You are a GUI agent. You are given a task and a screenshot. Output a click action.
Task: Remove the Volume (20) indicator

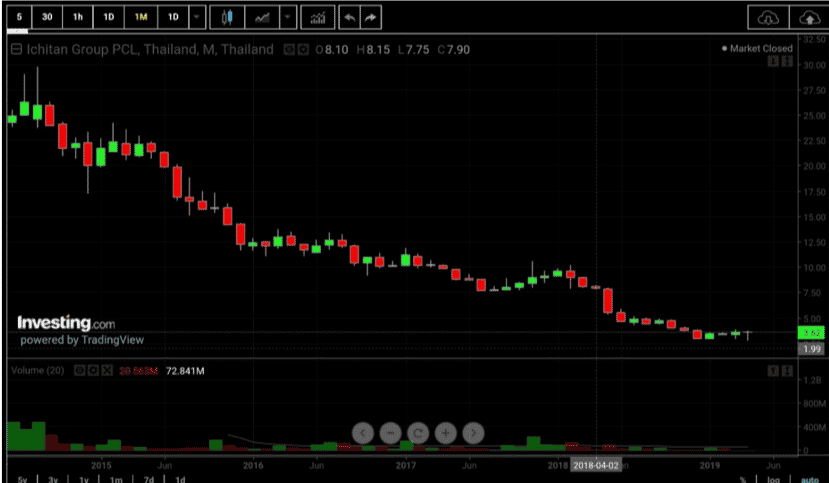point(107,370)
